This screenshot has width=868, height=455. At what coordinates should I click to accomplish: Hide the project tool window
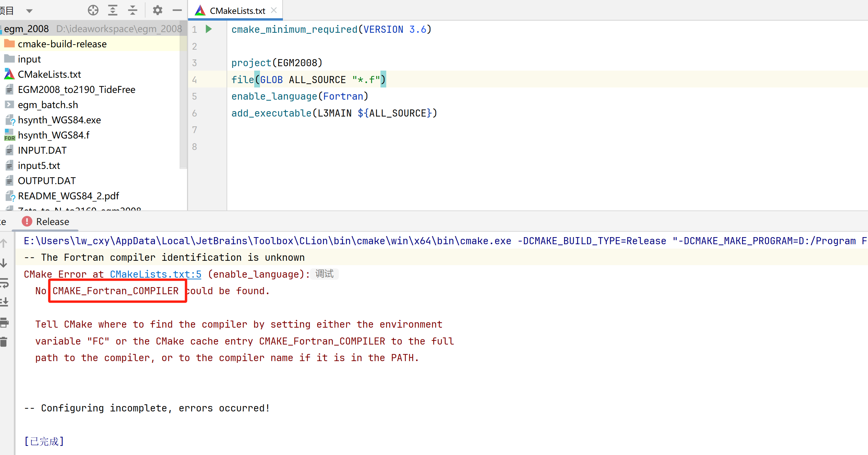177,10
